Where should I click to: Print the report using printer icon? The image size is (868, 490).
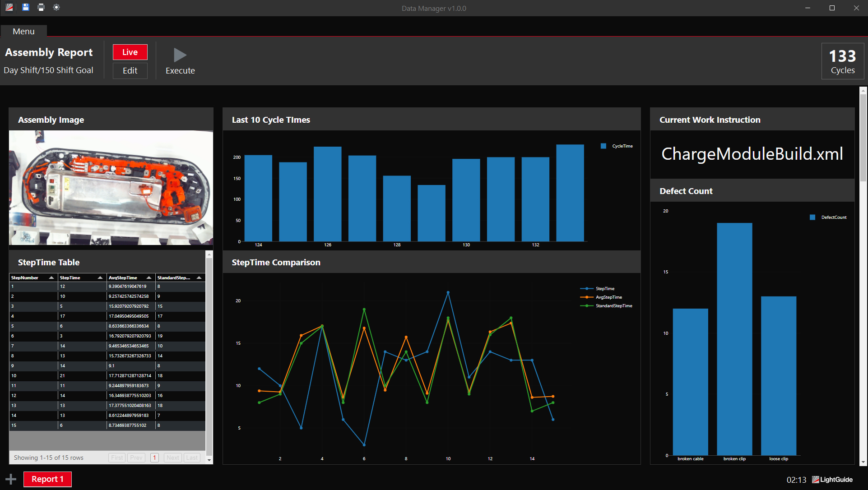(x=41, y=7)
